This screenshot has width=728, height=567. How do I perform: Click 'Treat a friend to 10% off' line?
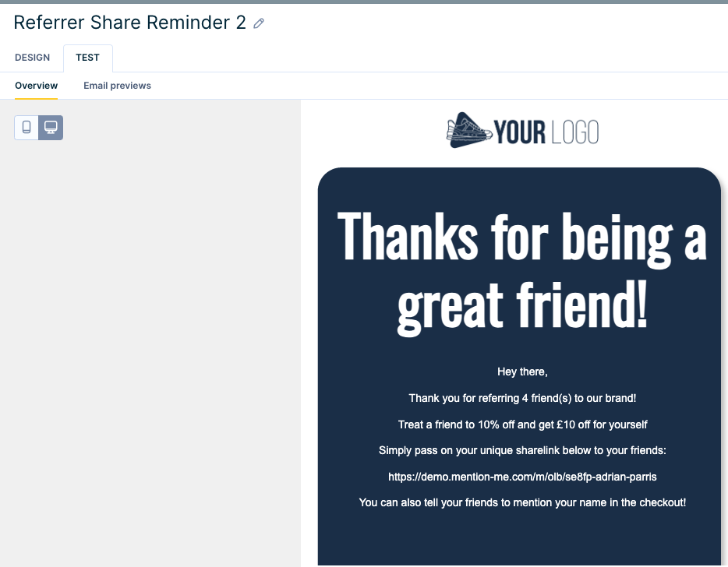[522, 424]
